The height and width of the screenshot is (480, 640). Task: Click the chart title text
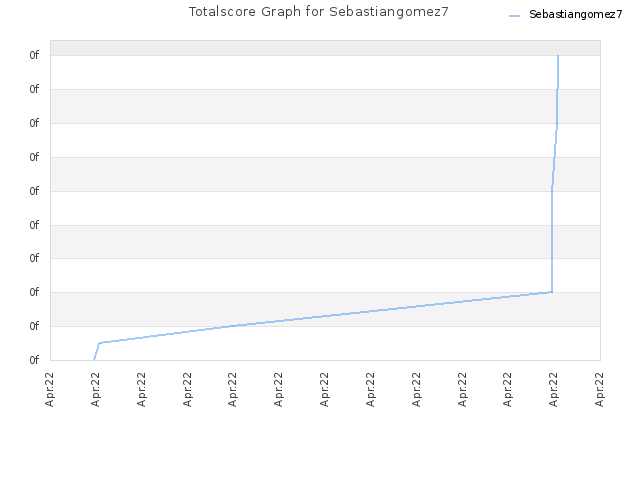[318, 11]
